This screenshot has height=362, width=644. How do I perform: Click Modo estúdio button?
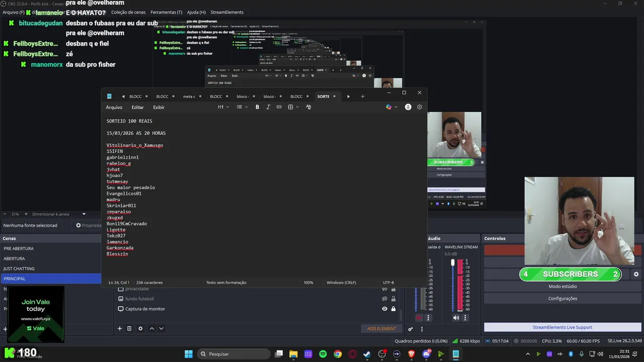(x=562, y=287)
